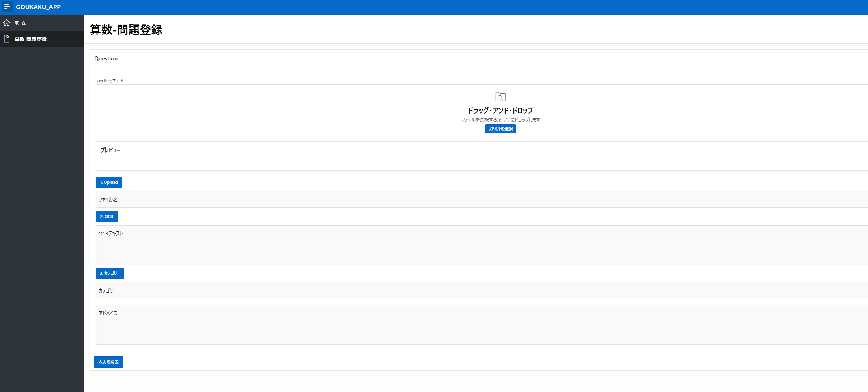Image resolution: width=868 pixels, height=392 pixels.
Task: Click the home icon in sidebar
Action: [x=7, y=22]
